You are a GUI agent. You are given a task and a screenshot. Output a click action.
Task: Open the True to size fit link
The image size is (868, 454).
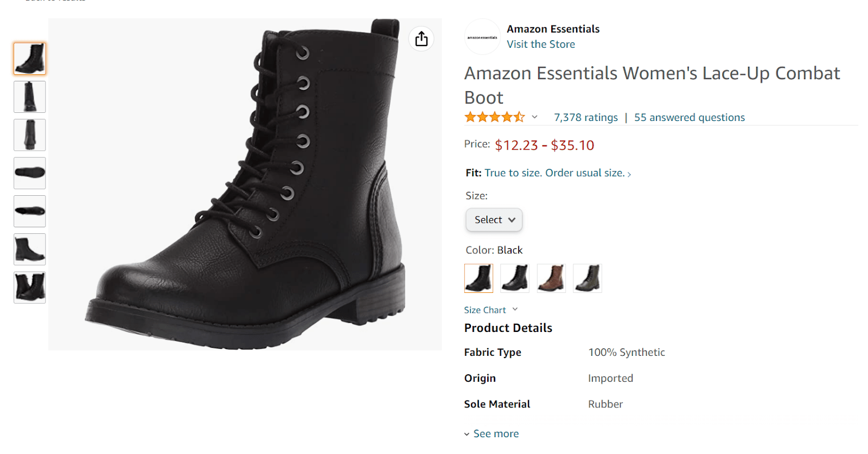point(558,173)
